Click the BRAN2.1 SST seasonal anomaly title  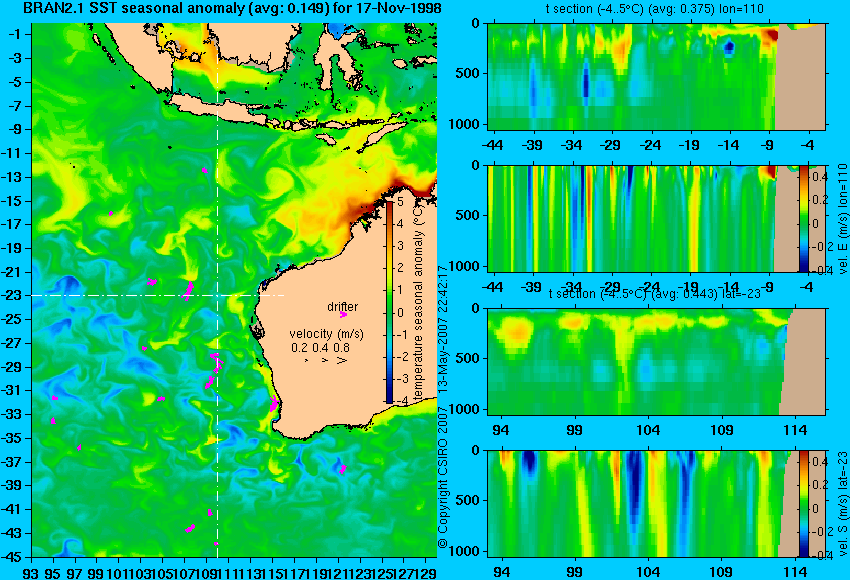pos(232,8)
